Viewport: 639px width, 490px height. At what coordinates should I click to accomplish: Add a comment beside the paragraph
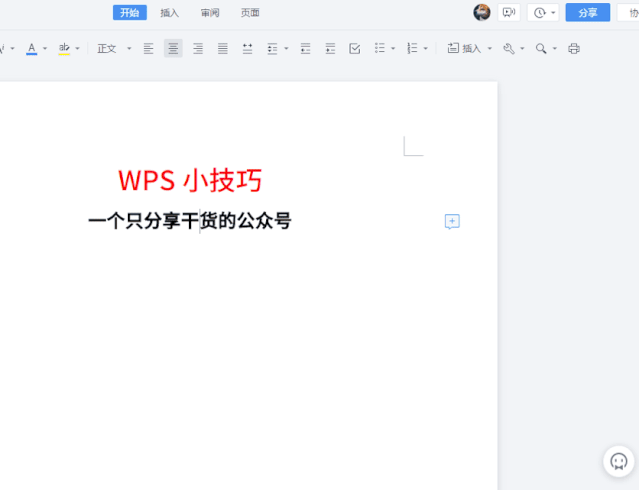pos(452,221)
